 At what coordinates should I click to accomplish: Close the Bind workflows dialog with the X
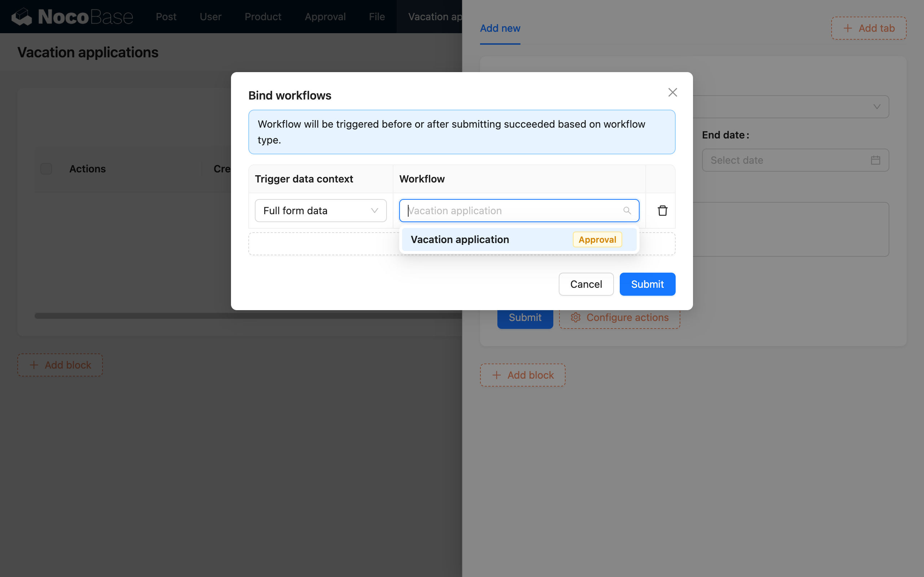click(x=672, y=92)
